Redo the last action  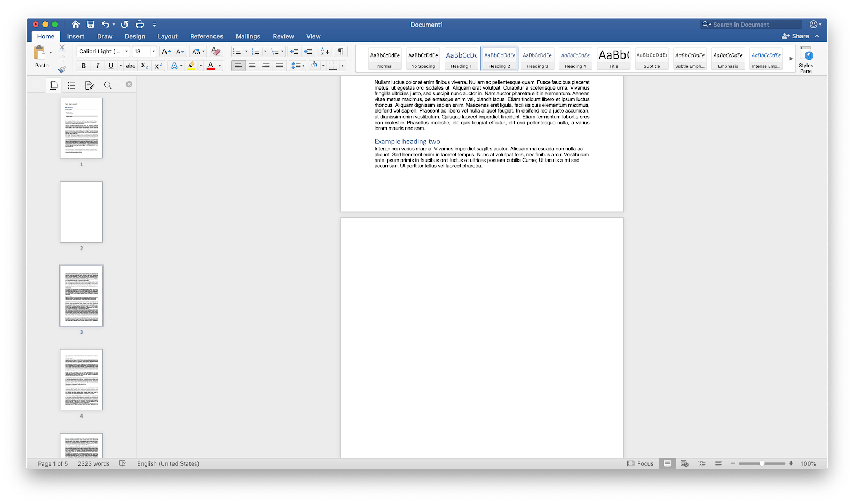(124, 25)
